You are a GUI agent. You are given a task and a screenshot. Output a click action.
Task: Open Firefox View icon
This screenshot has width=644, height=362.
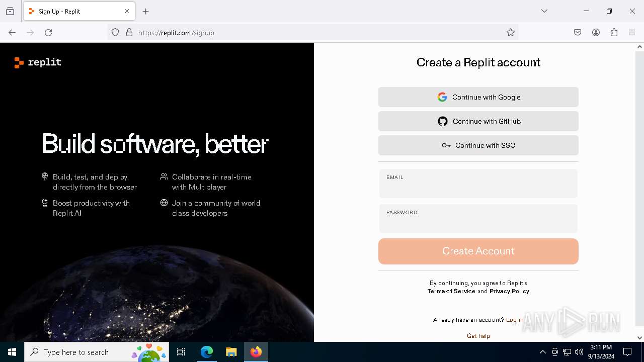click(10, 11)
